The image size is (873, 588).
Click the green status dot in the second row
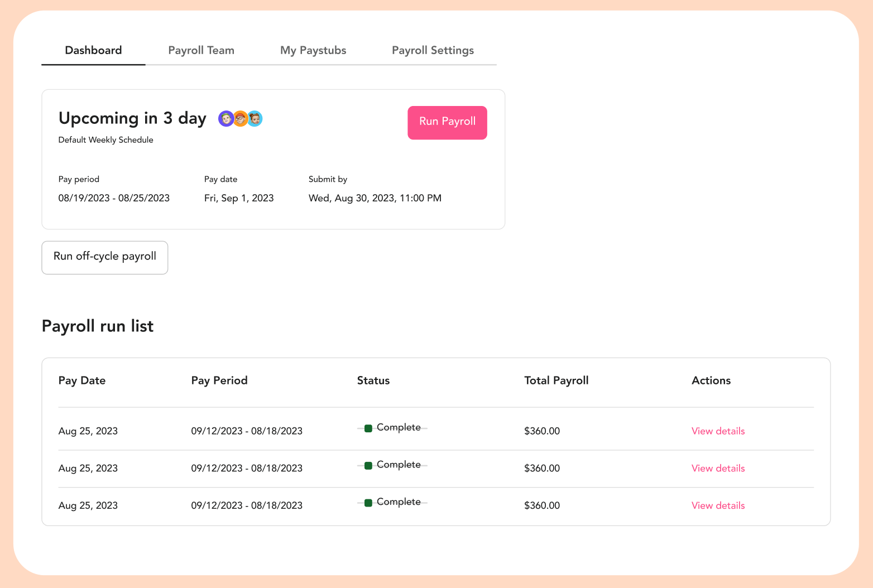point(368,465)
